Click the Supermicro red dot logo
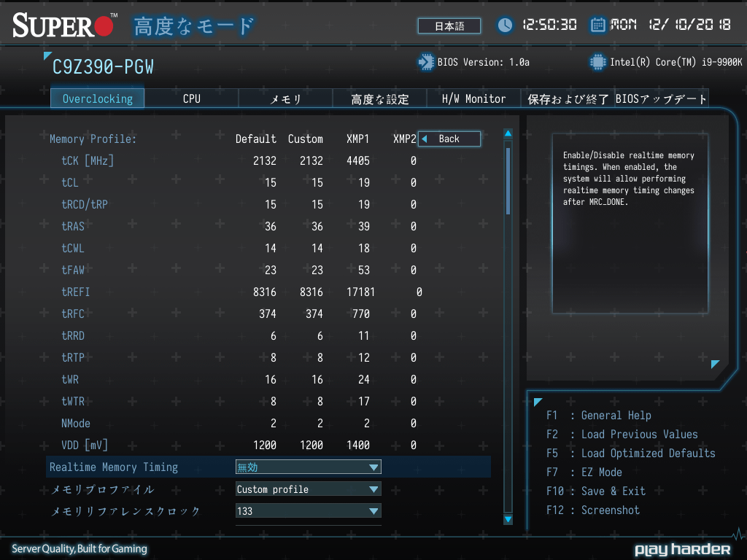 (x=104, y=26)
